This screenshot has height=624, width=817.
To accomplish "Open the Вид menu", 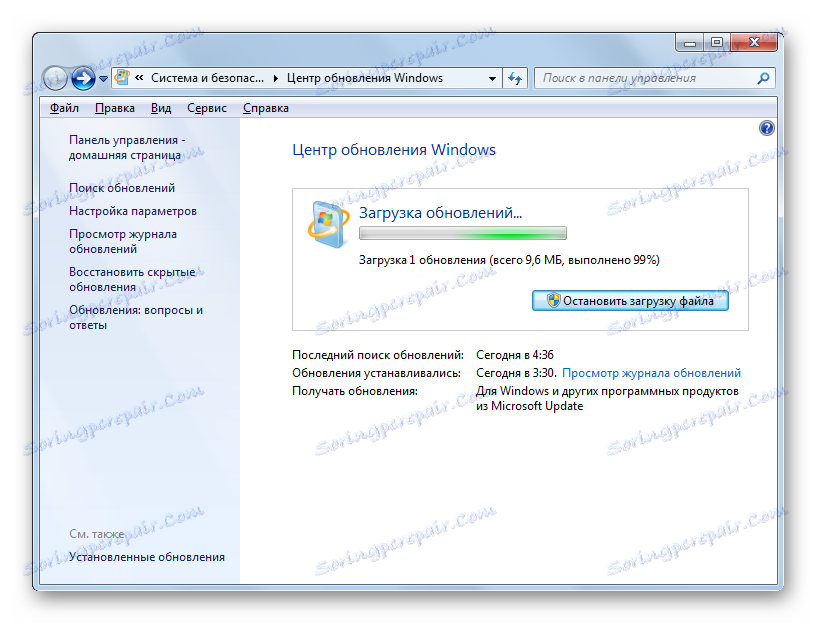I will [x=161, y=108].
